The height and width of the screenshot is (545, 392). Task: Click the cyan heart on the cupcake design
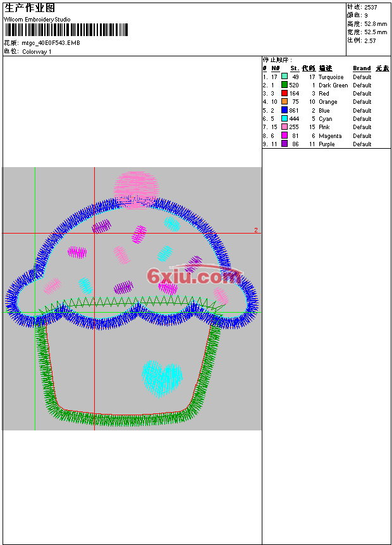(162, 379)
